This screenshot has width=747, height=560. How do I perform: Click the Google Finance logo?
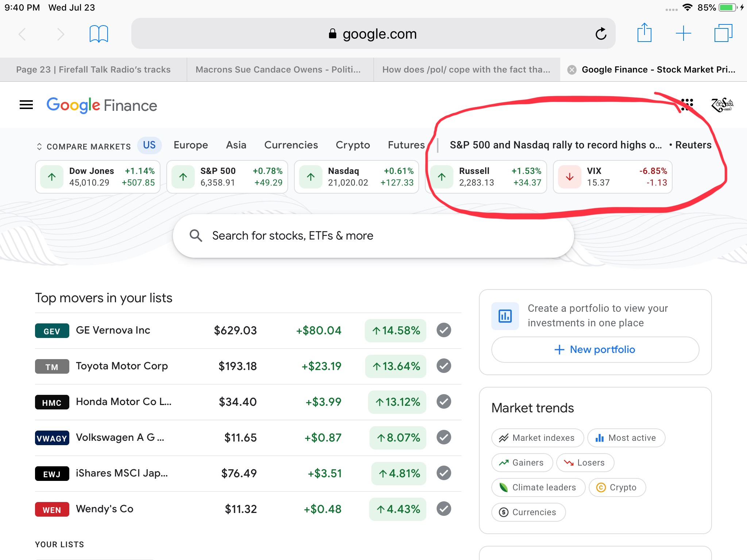point(102,105)
